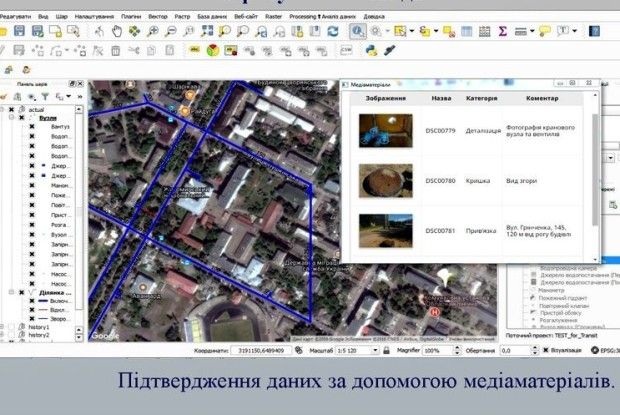
Task: Open Select Features tool dropdown arrow
Action: 412,31
